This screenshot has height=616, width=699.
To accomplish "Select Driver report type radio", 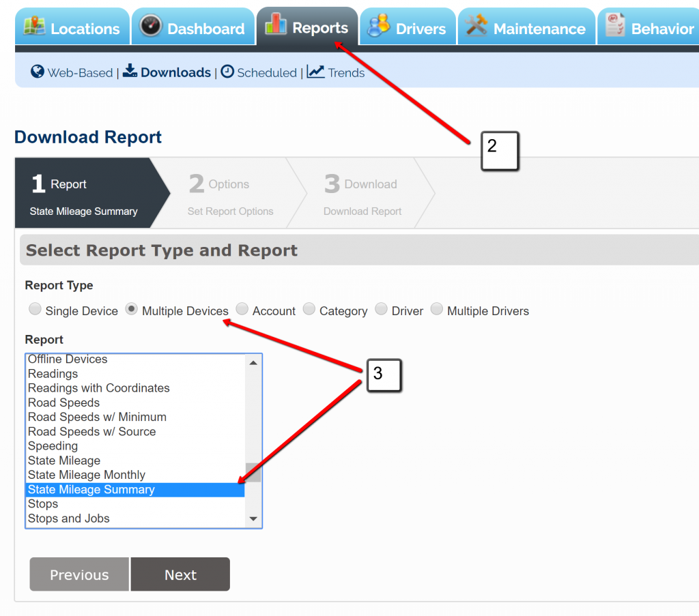I will (x=381, y=308).
